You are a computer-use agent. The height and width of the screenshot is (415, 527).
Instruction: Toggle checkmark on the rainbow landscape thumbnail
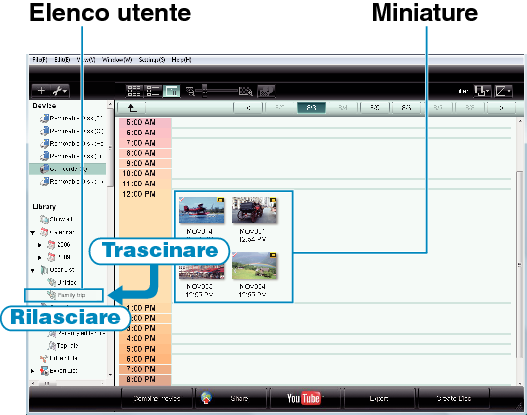click(x=235, y=255)
